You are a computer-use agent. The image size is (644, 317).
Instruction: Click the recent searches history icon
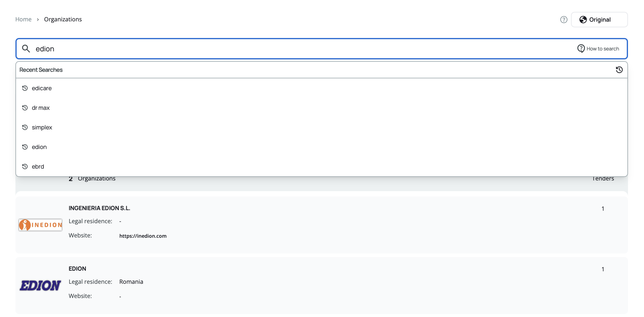(x=619, y=70)
